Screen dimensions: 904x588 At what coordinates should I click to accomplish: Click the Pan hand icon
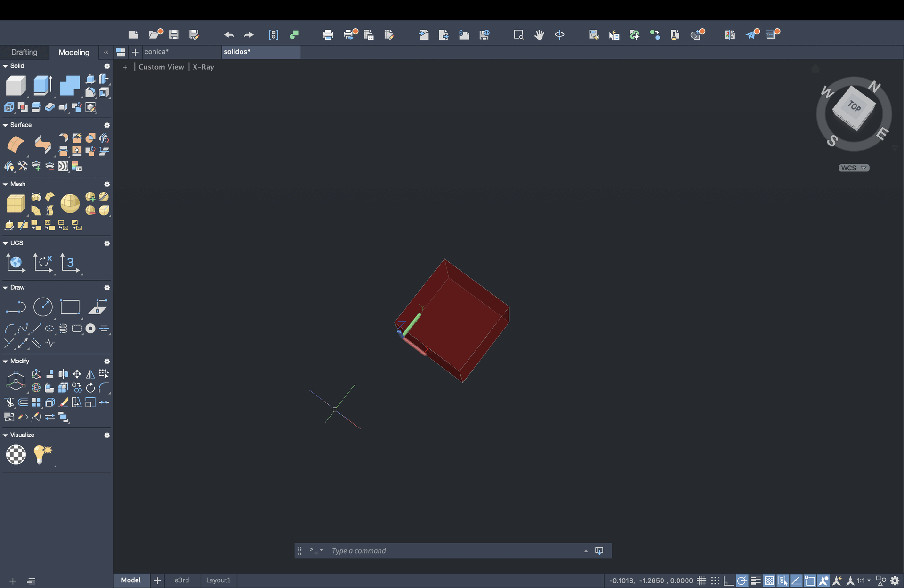[539, 34]
